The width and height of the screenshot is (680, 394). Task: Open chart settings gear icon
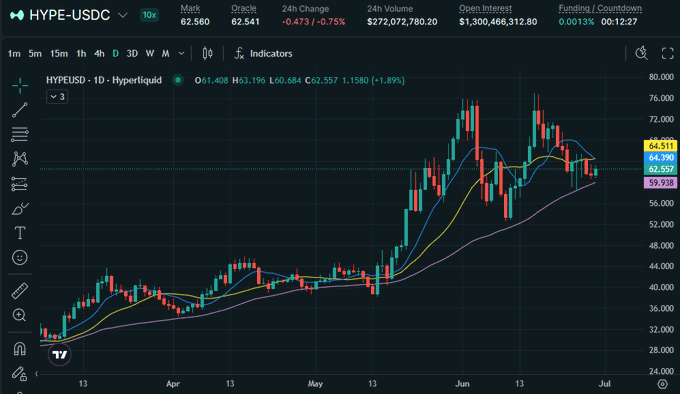coord(662,384)
